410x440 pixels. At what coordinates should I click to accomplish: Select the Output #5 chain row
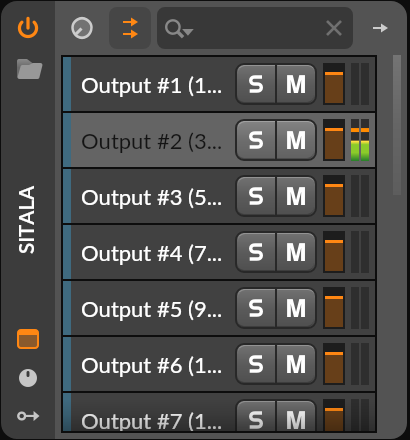(219, 308)
